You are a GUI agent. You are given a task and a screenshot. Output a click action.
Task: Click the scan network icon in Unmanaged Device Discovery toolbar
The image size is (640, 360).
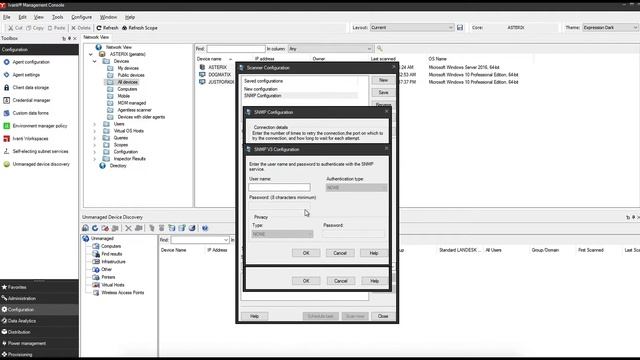coord(85,228)
